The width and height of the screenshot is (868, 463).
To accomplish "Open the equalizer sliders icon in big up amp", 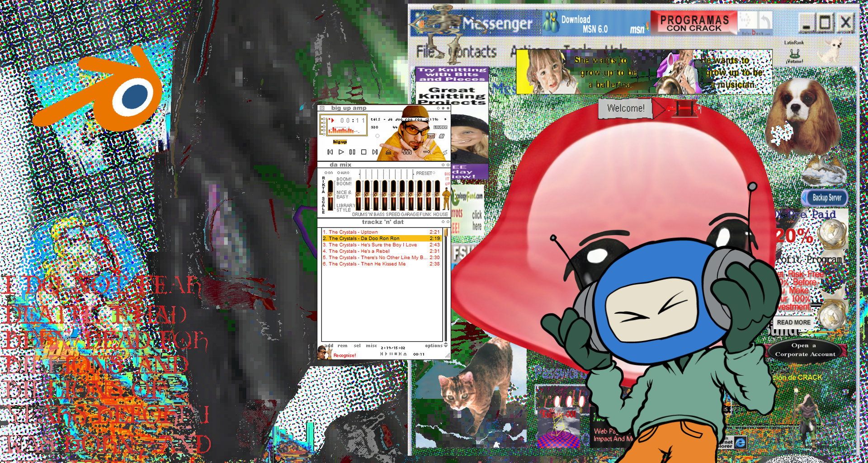I will (431, 136).
